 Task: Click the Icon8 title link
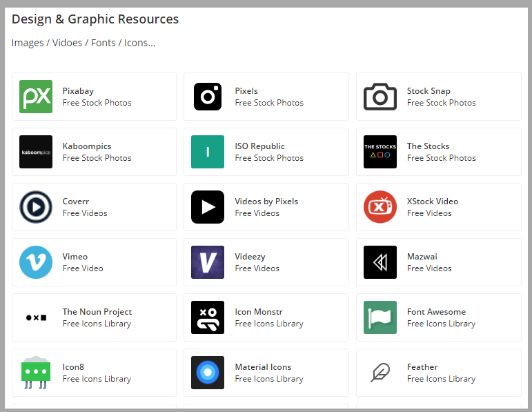point(73,367)
